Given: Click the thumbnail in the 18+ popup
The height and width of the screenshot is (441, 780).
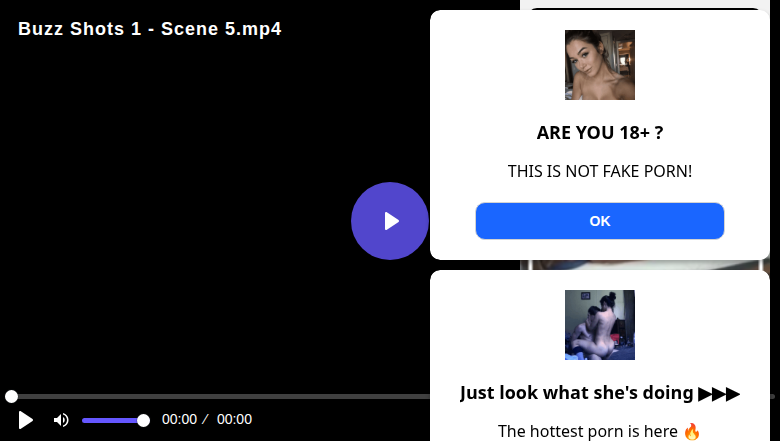Looking at the screenshot, I should pos(599,65).
